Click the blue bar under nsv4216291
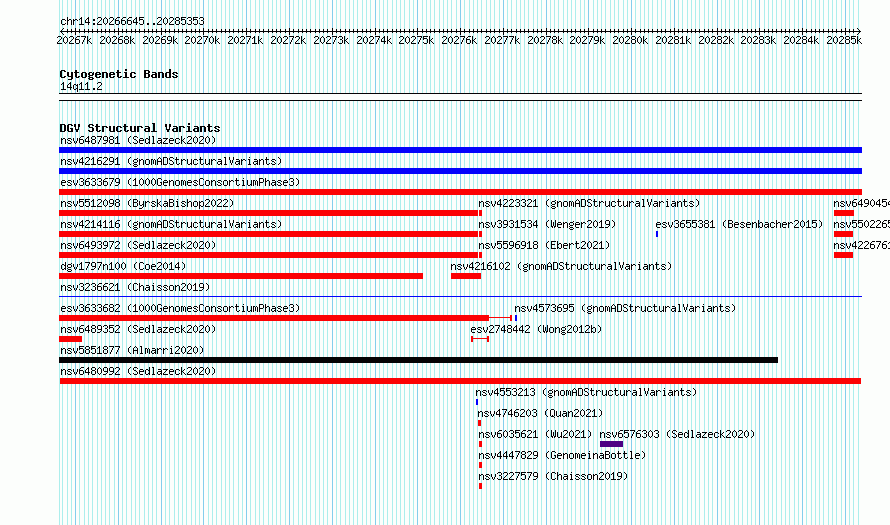 point(460,171)
